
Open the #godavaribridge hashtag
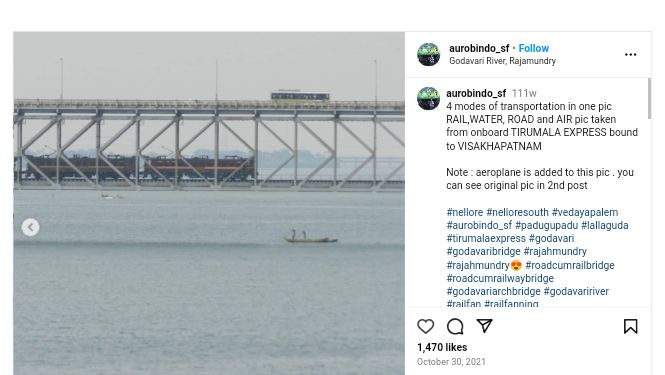(483, 252)
